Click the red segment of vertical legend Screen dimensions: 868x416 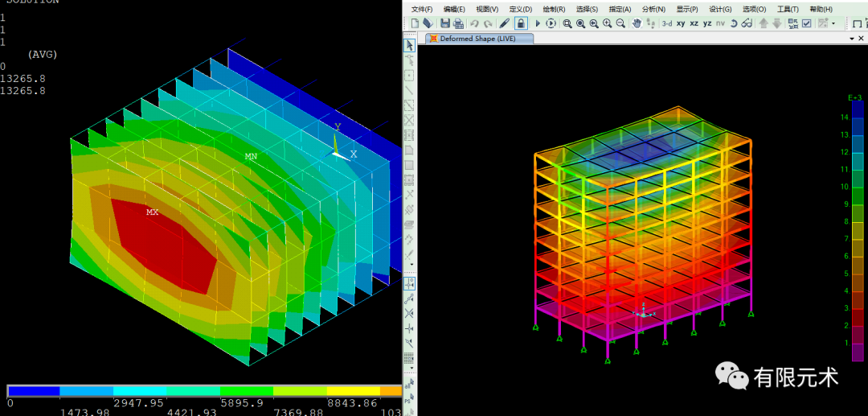[857, 317]
